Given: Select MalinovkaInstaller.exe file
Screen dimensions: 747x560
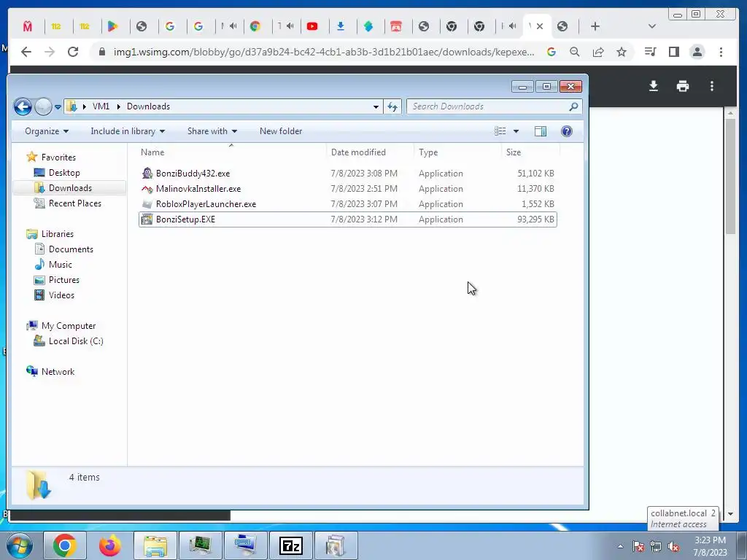Looking at the screenshot, I should click(x=348, y=189).
